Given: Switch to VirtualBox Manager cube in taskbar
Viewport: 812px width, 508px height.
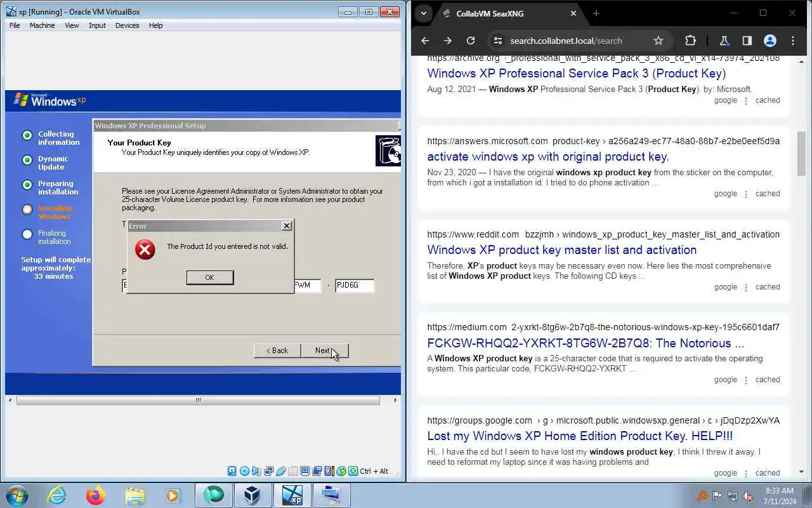Looking at the screenshot, I should pyautogui.click(x=252, y=495).
